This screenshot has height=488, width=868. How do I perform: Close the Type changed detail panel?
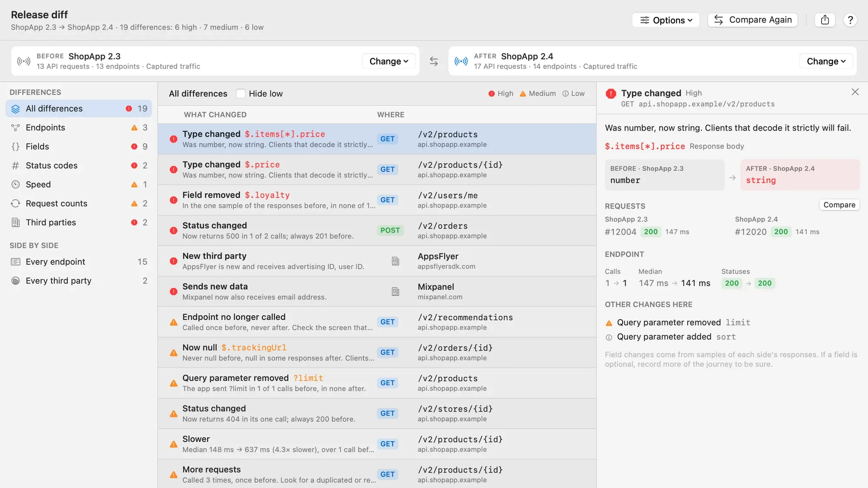coord(855,92)
